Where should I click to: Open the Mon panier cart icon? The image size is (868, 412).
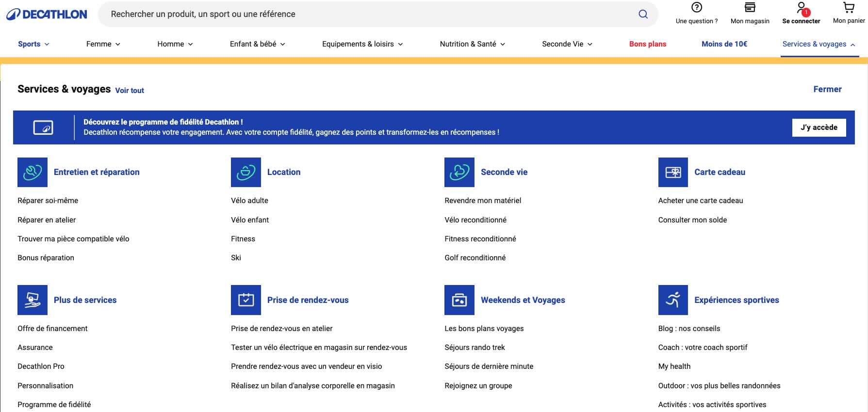(x=849, y=7)
